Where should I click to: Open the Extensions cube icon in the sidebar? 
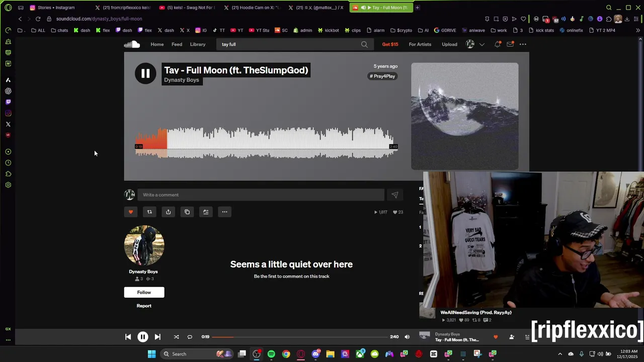click(8, 174)
